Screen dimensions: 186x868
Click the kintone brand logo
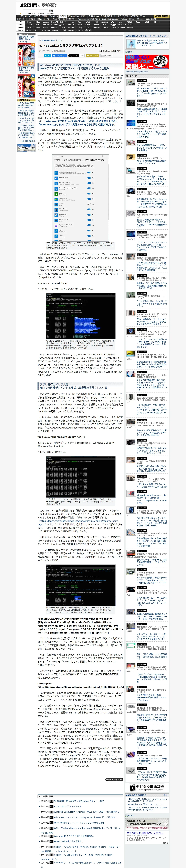click(54, 28)
